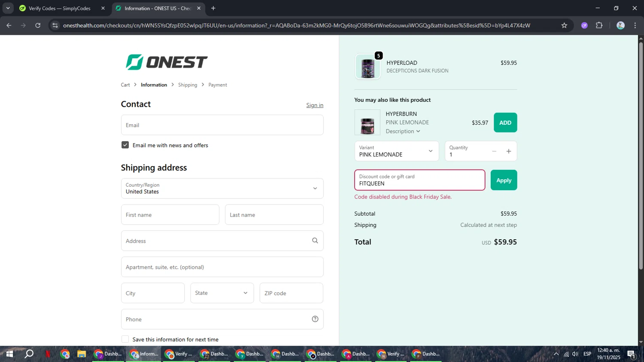The width and height of the screenshot is (644, 362).
Task: Decrease quantity with the minus icon
Action: pos(494,151)
